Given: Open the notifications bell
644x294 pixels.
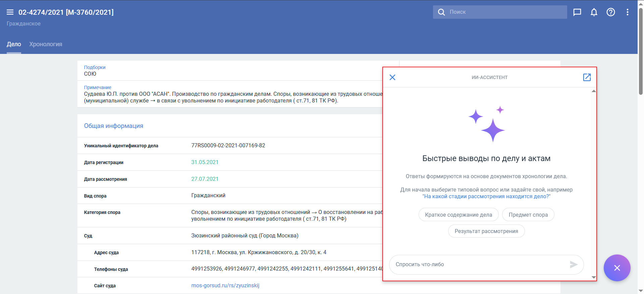Looking at the screenshot, I should [594, 12].
